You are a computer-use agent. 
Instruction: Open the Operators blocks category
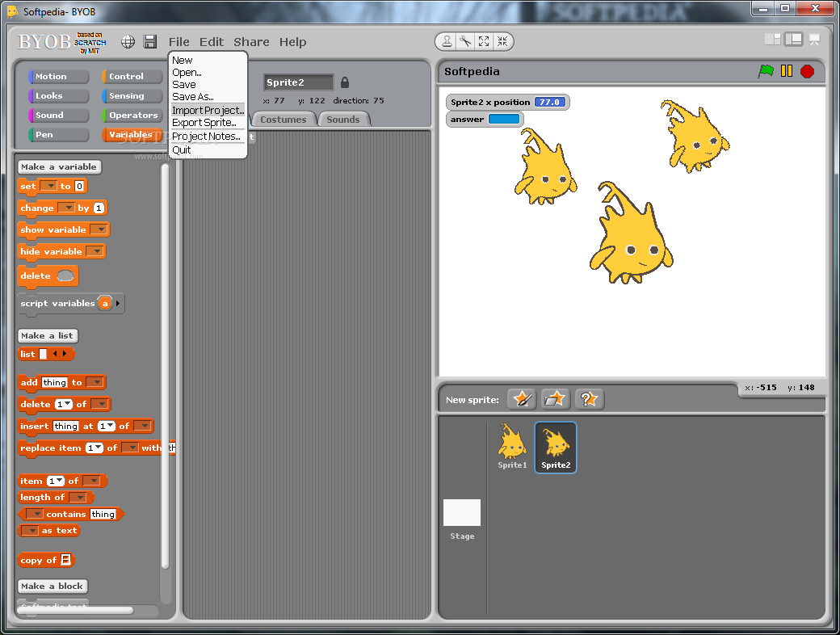132,116
